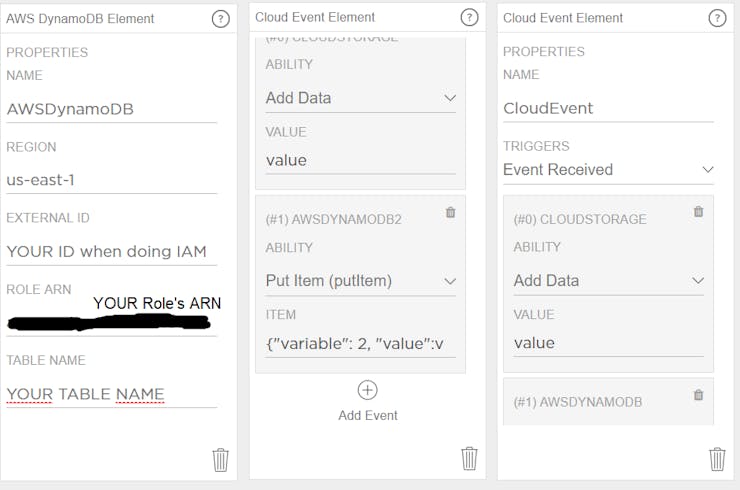The width and height of the screenshot is (740, 490).
Task: Edit the External ID field
Action: pyautogui.click(x=111, y=252)
